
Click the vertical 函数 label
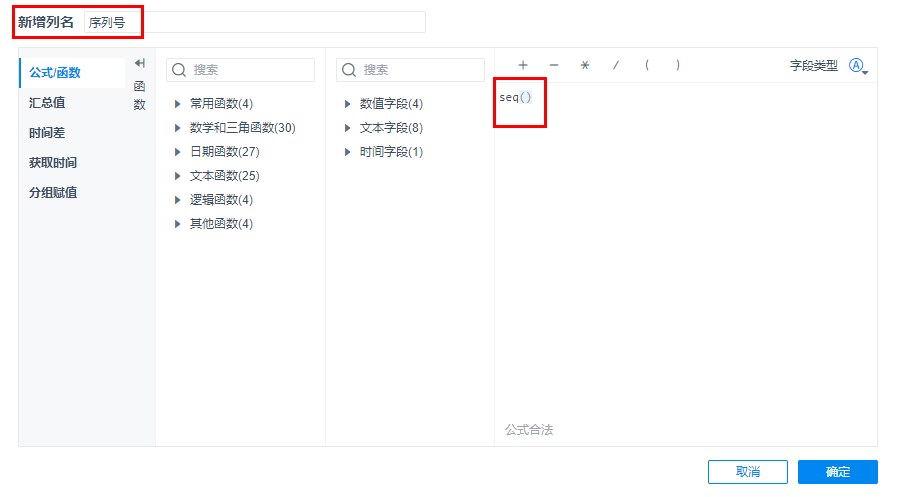(140, 96)
